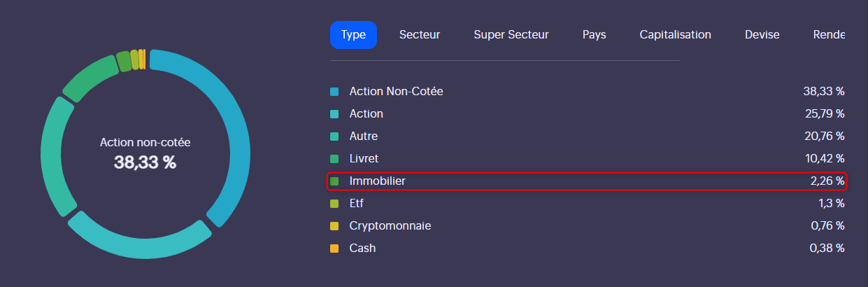The width and height of the screenshot is (868, 287).
Task: Open the Capitalisation tab
Action: 676,35
